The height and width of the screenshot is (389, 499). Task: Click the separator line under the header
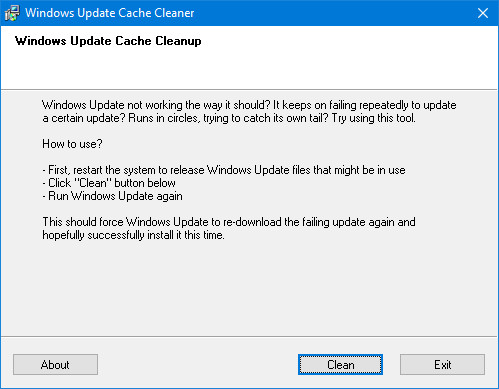click(249, 89)
